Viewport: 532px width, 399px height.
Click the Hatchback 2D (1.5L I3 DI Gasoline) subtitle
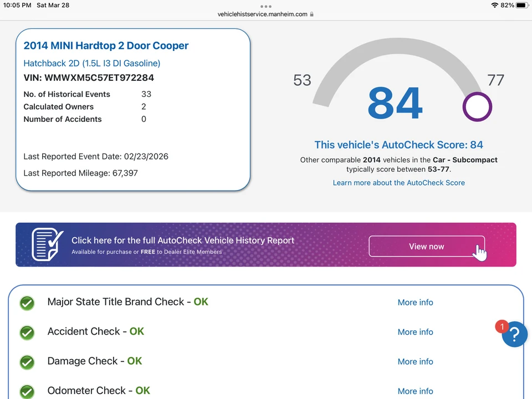(x=91, y=63)
